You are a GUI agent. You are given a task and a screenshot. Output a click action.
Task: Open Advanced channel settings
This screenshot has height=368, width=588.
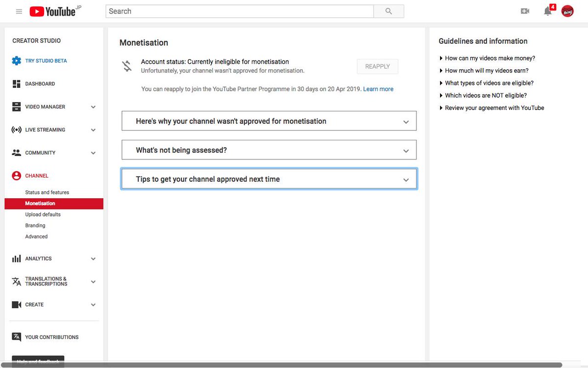pyautogui.click(x=36, y=237)
